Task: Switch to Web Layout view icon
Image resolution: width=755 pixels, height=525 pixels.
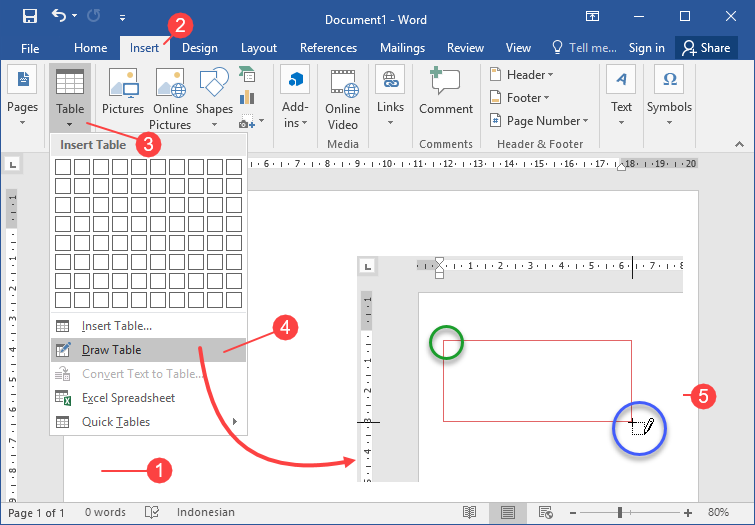Action: click(546, 512)
